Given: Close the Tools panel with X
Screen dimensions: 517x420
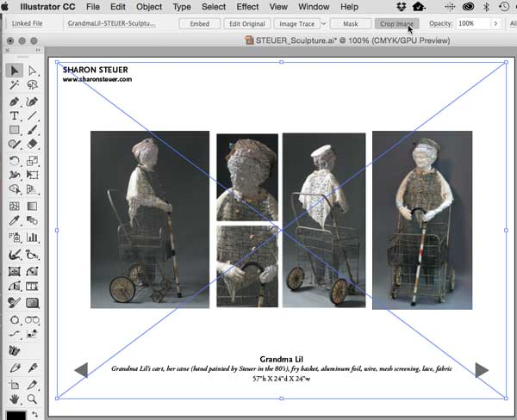Looking at the screenshot, I should pyautogui.click(x=8, y=50).
